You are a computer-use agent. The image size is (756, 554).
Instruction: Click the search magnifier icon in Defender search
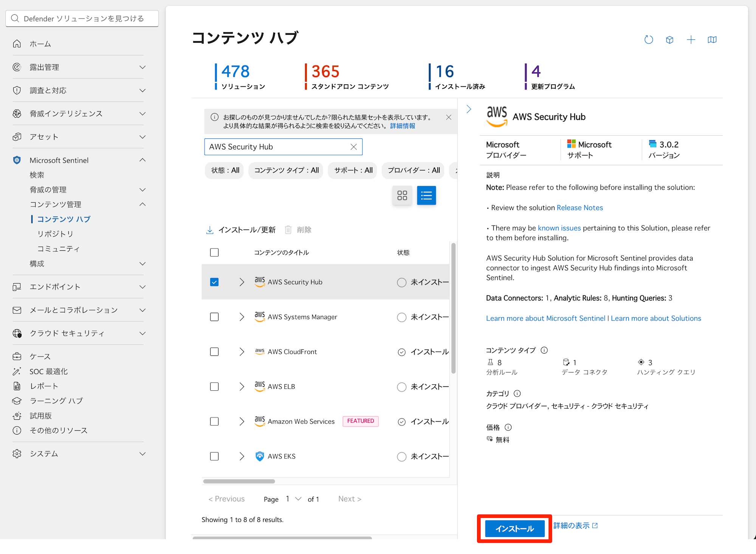(x=15, y=18)
